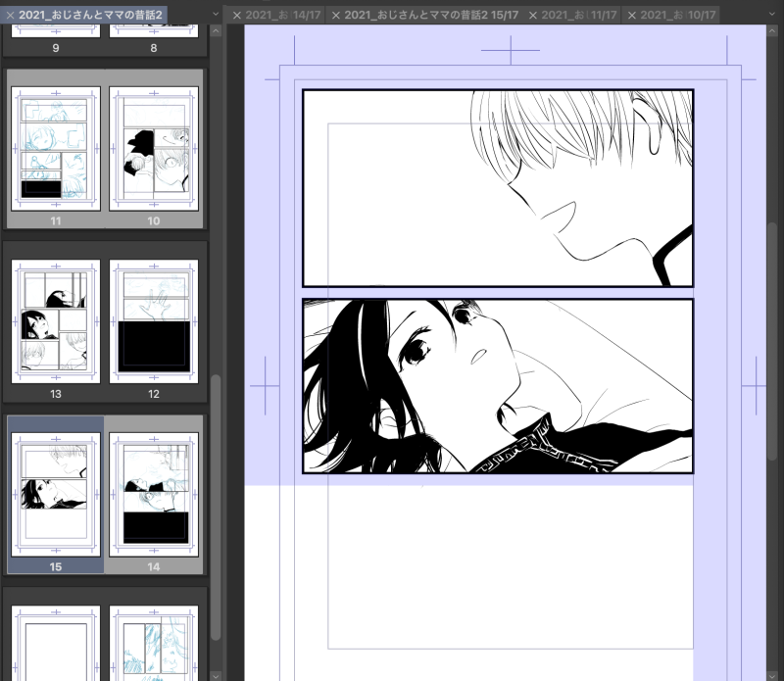Select page 10 thumbnail
784x681 pixels.
pyautogui.click(x=154, y=149)
